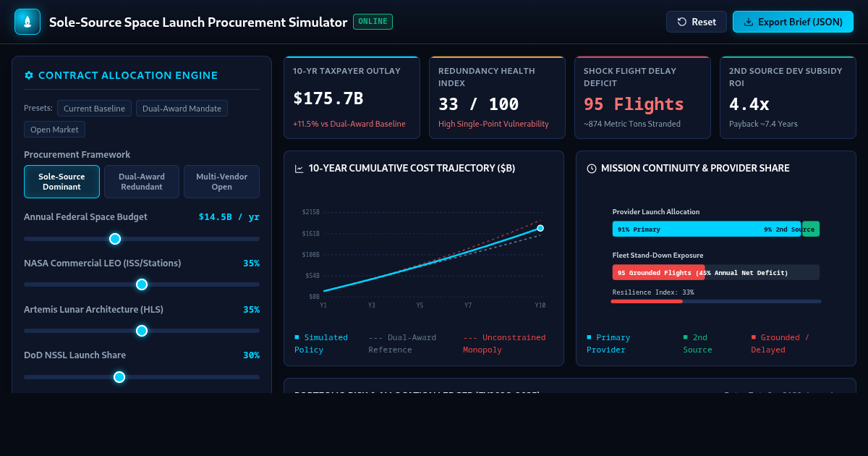Click the Payback ~7.4 Years text
Image resolution: width=868 pixels, height=456 pixels.
(763, 124)
